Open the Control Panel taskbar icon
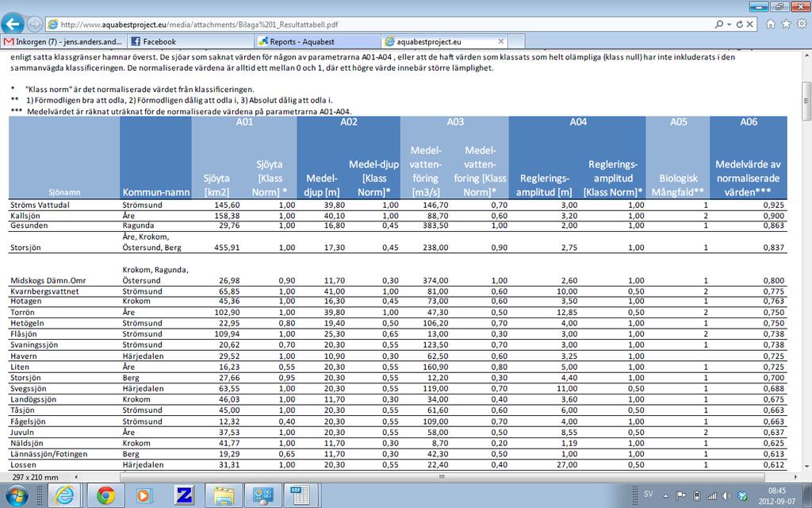 (x=262, y=495)
